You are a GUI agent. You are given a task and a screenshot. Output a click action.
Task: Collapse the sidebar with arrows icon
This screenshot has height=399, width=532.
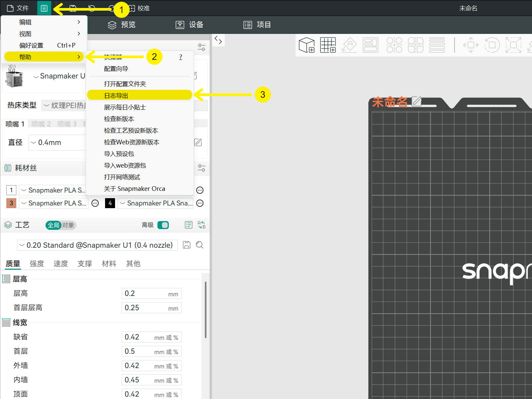pos(218,40)
